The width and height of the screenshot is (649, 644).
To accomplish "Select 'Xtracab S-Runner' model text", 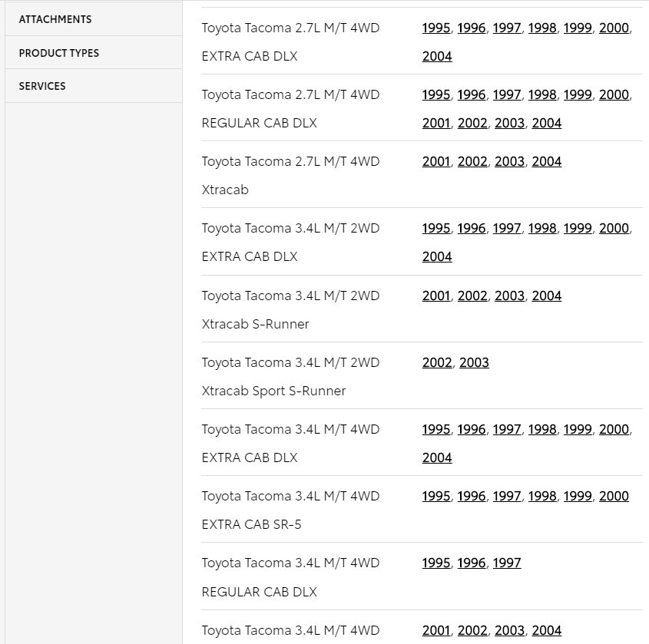I will point(256,324).
